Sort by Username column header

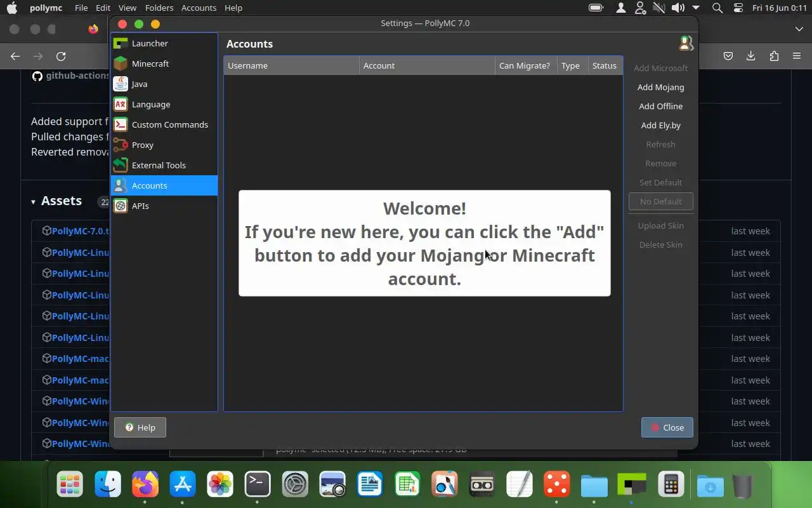(292, 65)
